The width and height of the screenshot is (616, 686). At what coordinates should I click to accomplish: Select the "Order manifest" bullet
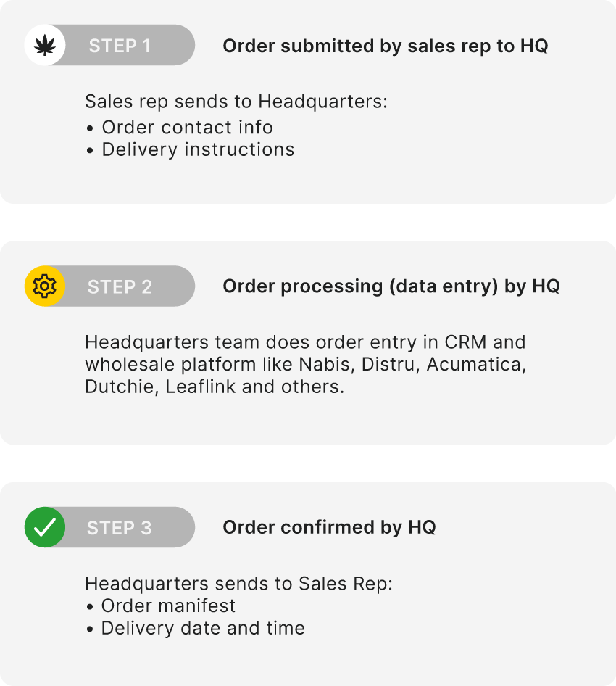click(x=168, y=606)
